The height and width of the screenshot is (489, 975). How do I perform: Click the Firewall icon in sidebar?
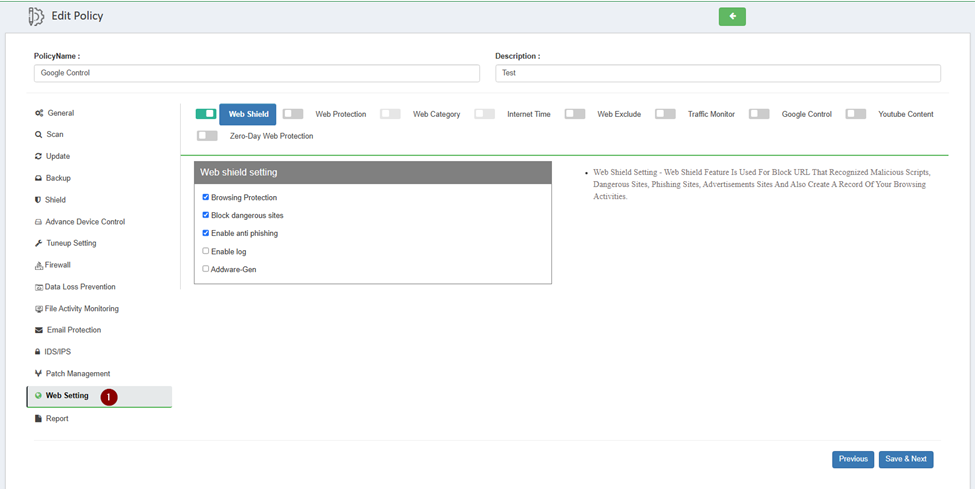pyautogui.click(x=39, y=266)
